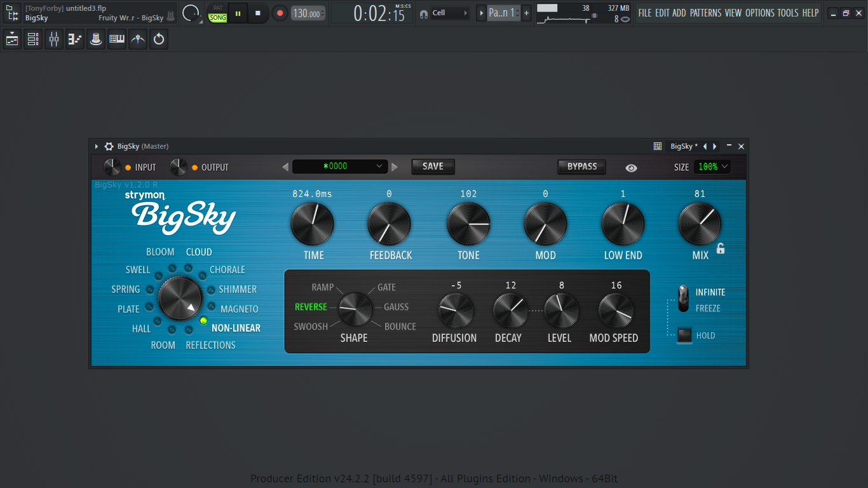The height and width of the screenshot is (488, 868).
Task: Open the Channel rack toolbar icon
Action: tap(33, 40)
